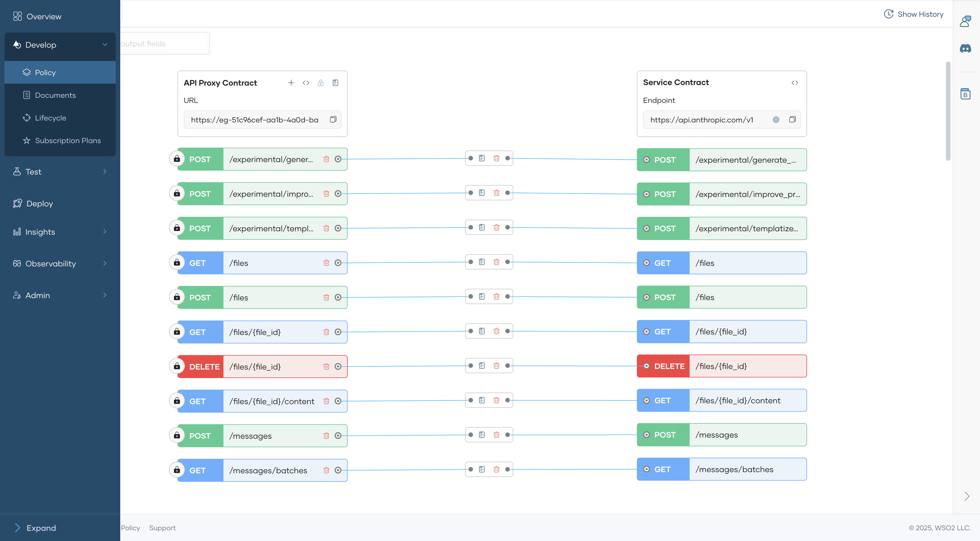The image size is (980, 541).
Task: Click the plus icon in API Proxy Contract
Action: point(291,83)
